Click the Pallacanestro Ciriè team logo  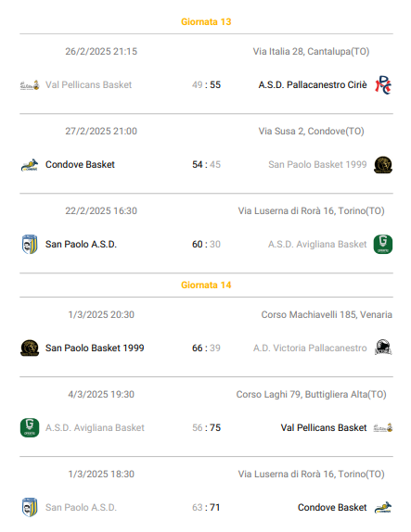coord(383,85)
